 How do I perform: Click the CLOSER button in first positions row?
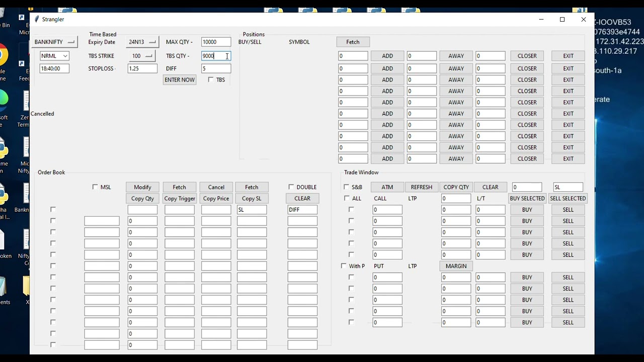[x=527, y=56]
